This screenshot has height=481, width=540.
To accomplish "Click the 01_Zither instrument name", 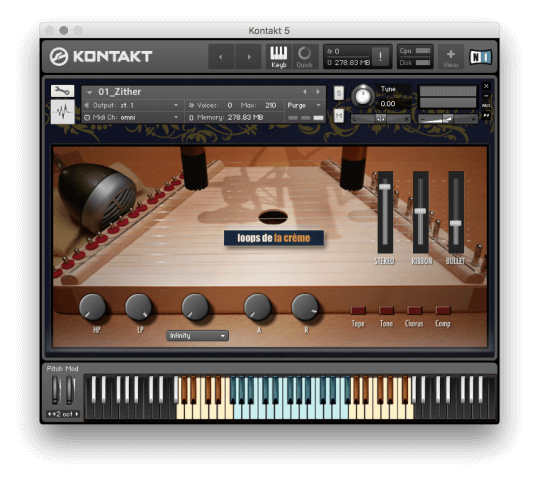I will coord(120,92).
